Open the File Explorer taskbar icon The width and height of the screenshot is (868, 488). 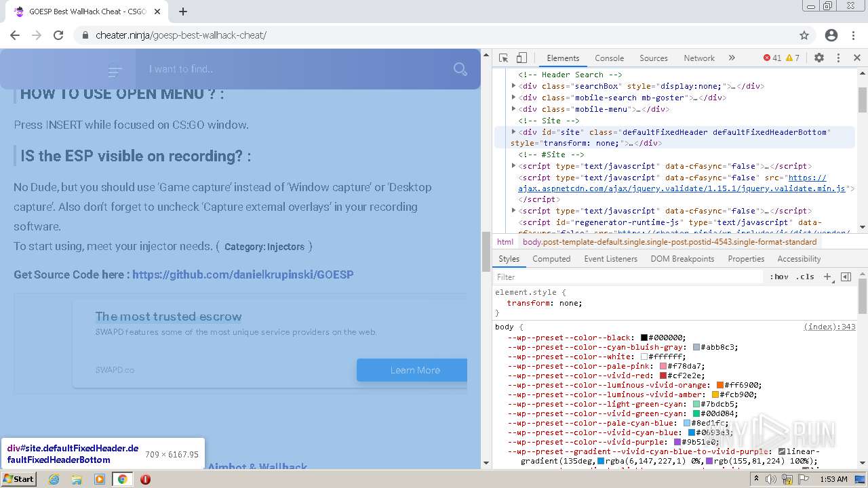tap(77, 479)
